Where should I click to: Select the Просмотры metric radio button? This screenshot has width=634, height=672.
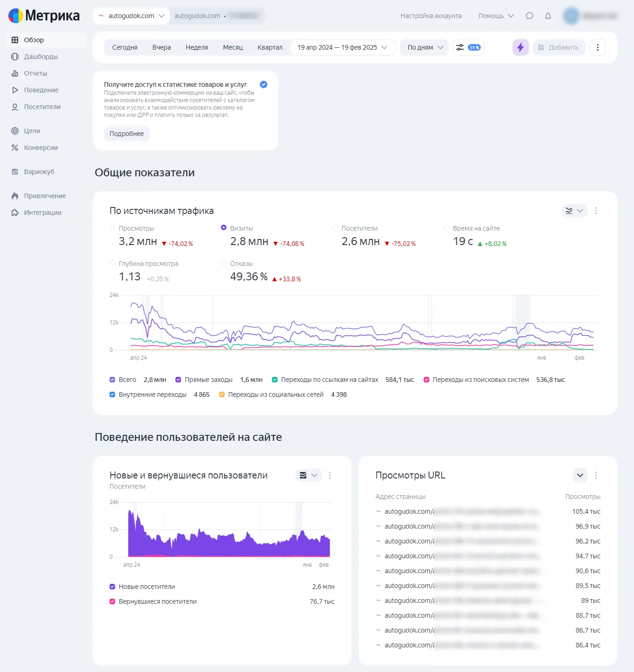(x=112, y=228)
